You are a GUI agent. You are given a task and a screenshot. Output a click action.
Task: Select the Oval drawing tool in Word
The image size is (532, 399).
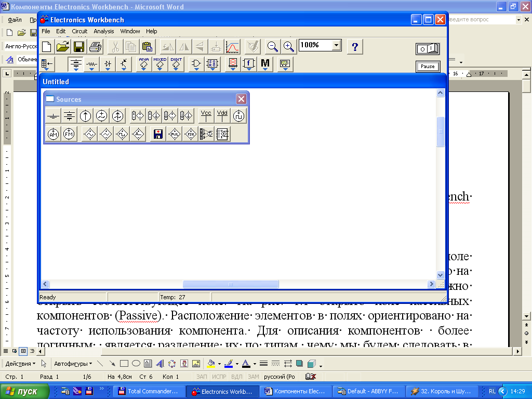coord(136,364)
